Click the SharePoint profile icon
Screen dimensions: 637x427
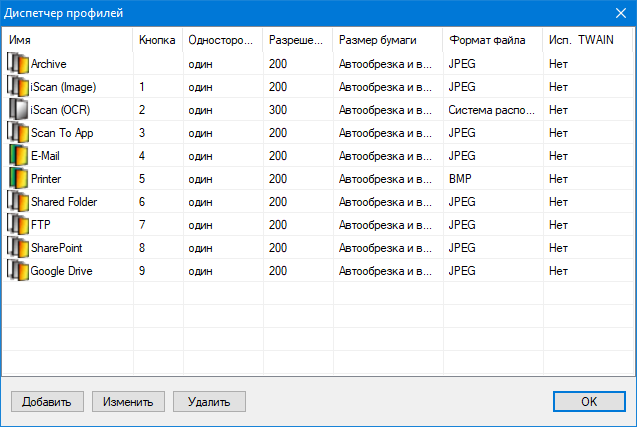tap(18, 247)
